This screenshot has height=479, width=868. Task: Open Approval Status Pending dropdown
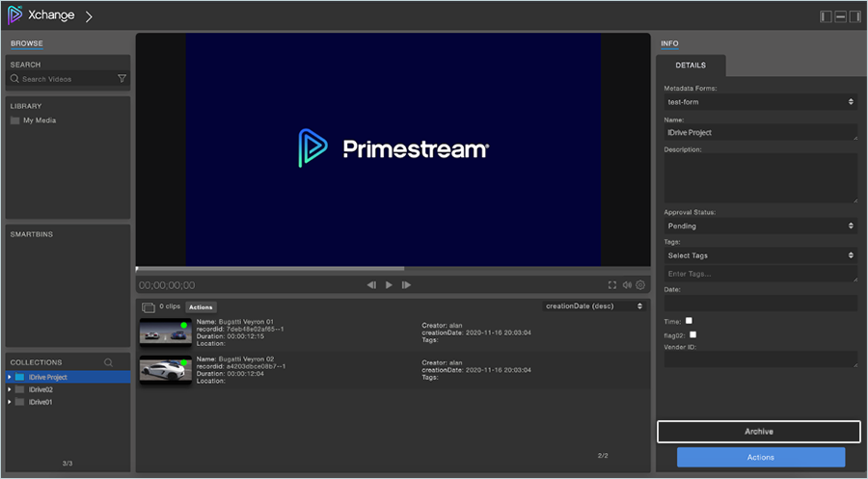(x=761, y=226)
